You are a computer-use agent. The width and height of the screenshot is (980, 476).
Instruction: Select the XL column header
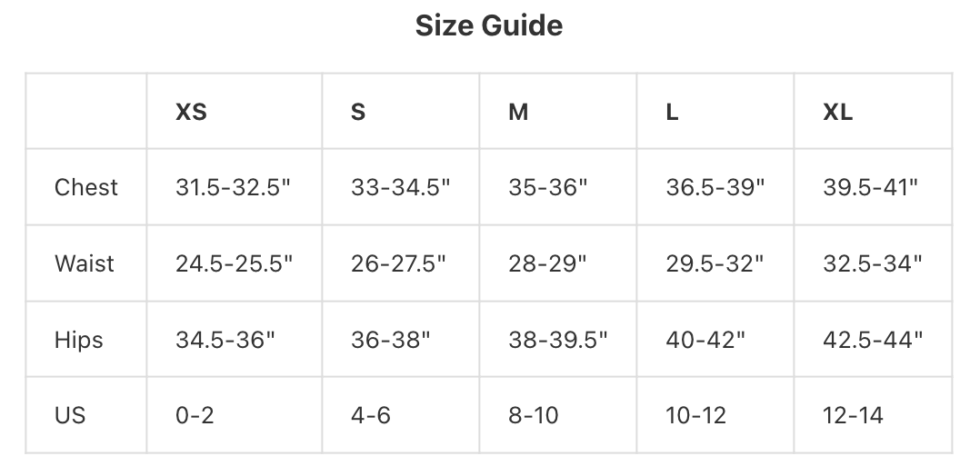point(838,112)
